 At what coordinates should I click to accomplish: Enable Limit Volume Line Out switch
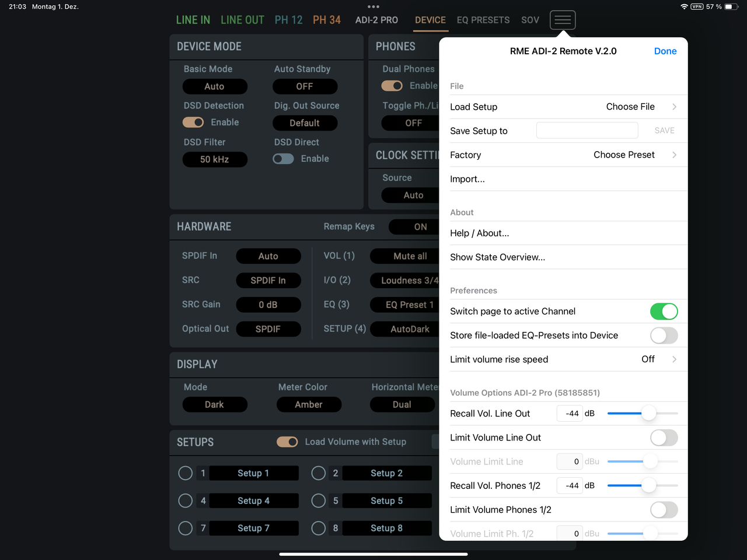click(664, 437)
